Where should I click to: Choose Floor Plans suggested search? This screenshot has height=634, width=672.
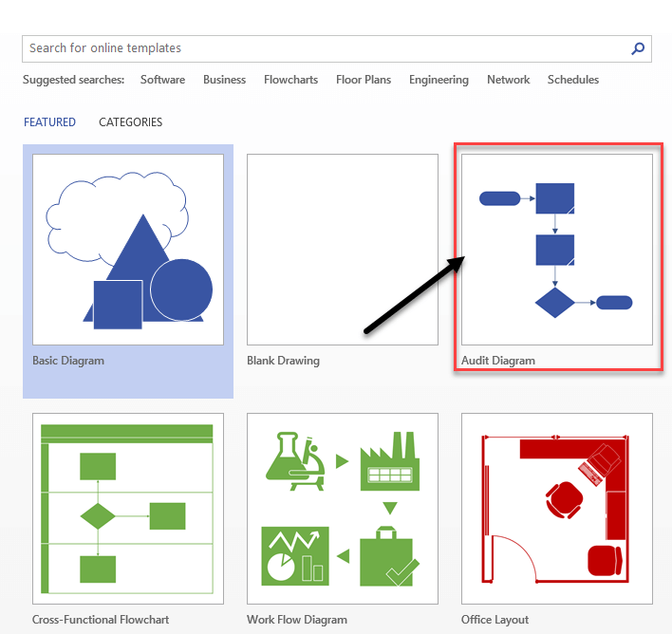click(x=364, y=80)
